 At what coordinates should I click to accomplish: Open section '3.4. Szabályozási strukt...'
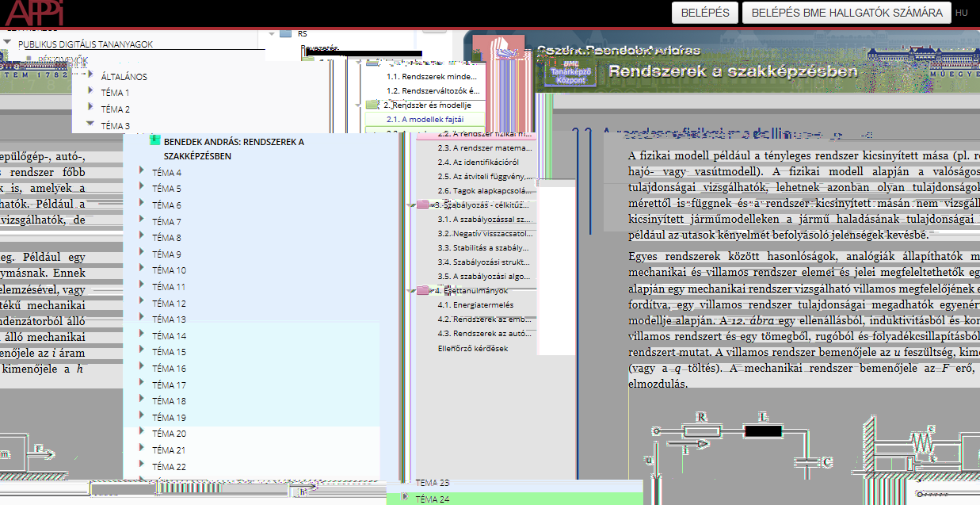(484, 262)
